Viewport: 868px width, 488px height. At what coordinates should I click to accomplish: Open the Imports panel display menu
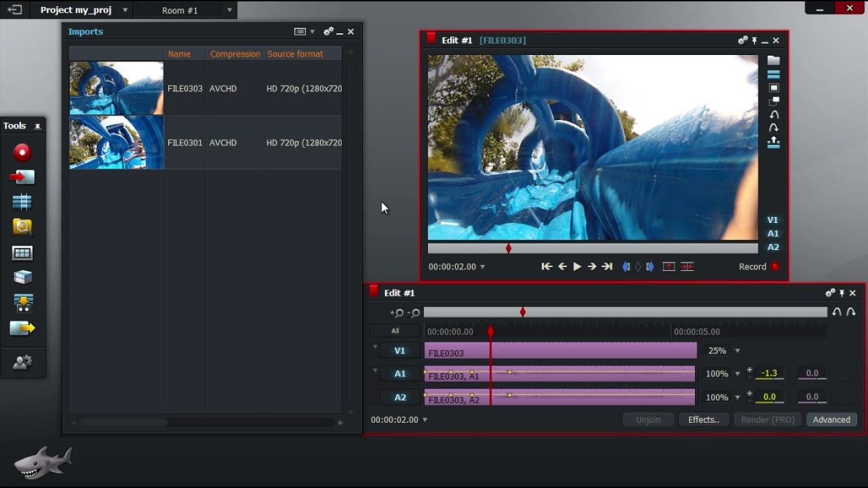tap(299, 31)
